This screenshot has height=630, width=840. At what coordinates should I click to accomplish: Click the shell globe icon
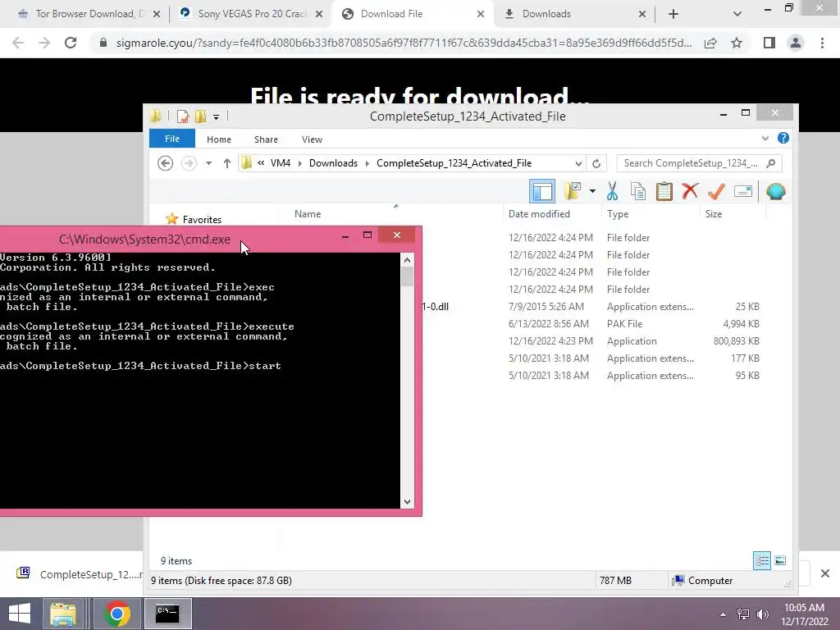(776, 191)
